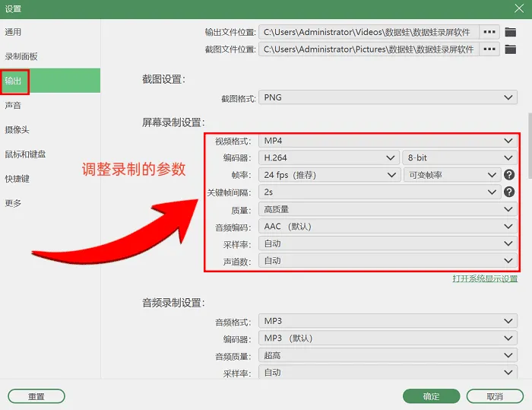The height and width of the screenshot is (410, 532).
Task: Open folder for screenshot file location
Action: point(510,49)
